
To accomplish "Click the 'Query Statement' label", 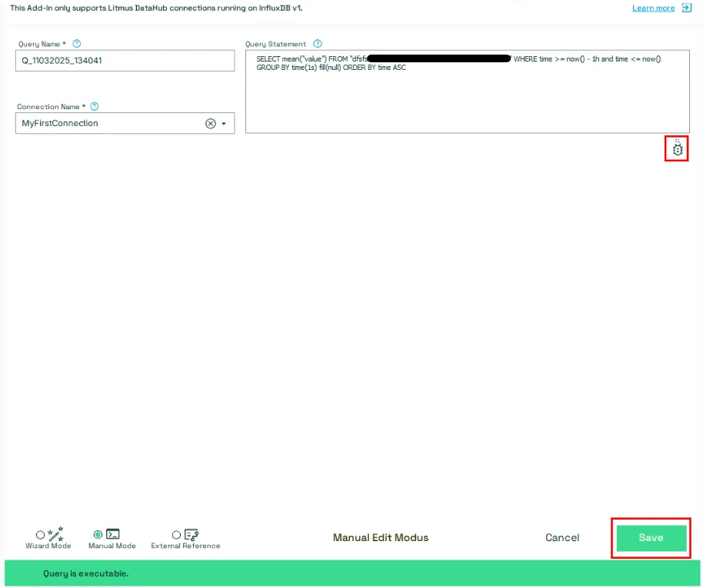I will [275, 44].
